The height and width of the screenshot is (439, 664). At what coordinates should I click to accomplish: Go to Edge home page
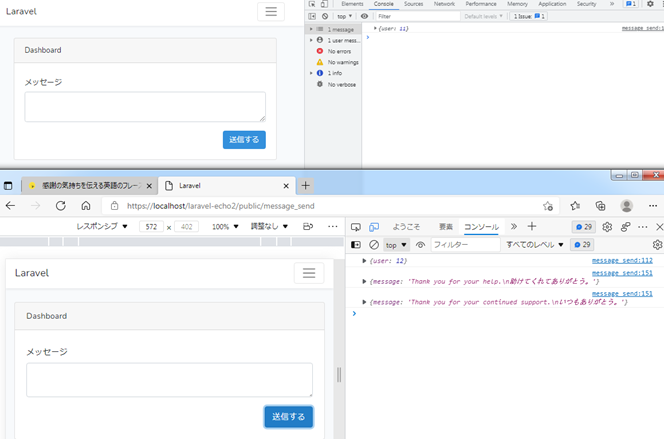86,206
